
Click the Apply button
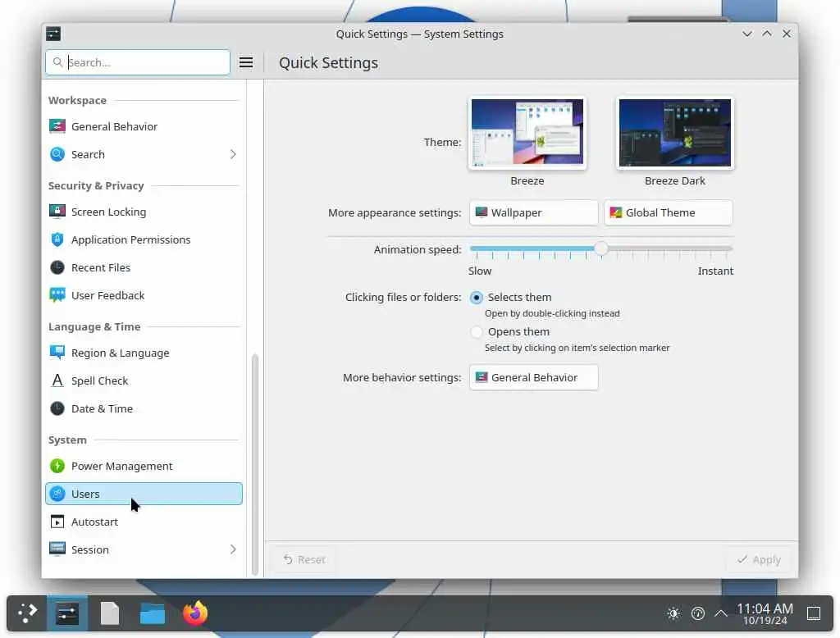(759, 560)
